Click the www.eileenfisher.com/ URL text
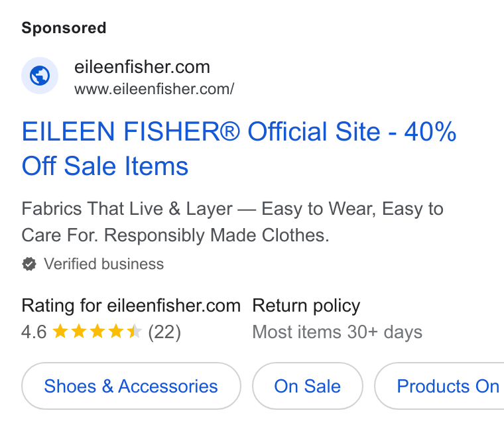Viewport: 504px width, 431px height. pyautogui.click(x=155, y=90)
